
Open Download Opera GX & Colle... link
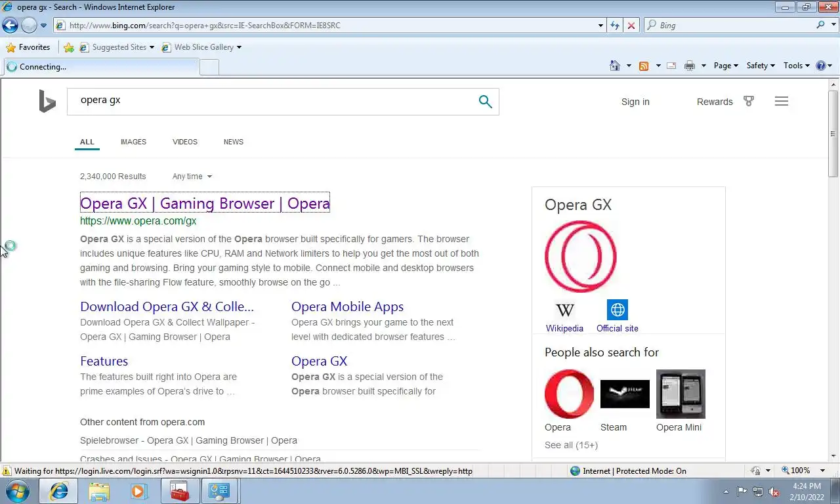tap(167, 306)
